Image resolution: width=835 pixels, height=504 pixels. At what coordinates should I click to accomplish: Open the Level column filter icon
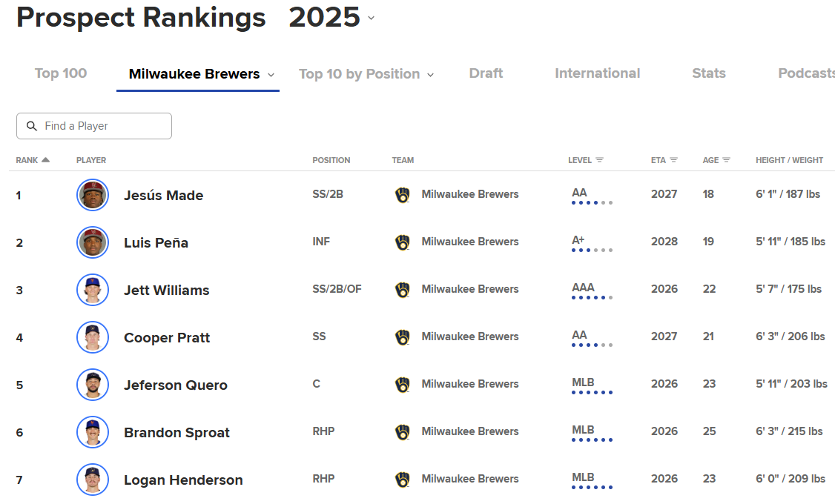(599, 160)
